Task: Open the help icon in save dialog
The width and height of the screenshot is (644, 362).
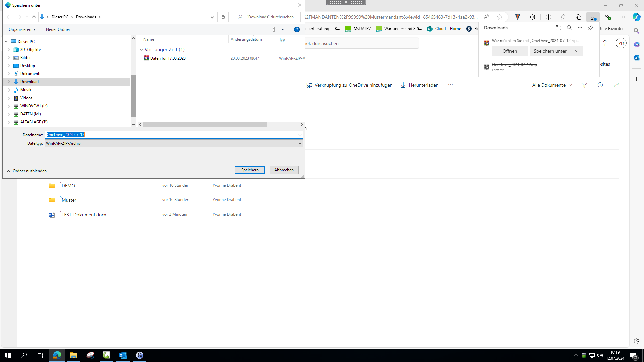Action: tap(297, 29)
